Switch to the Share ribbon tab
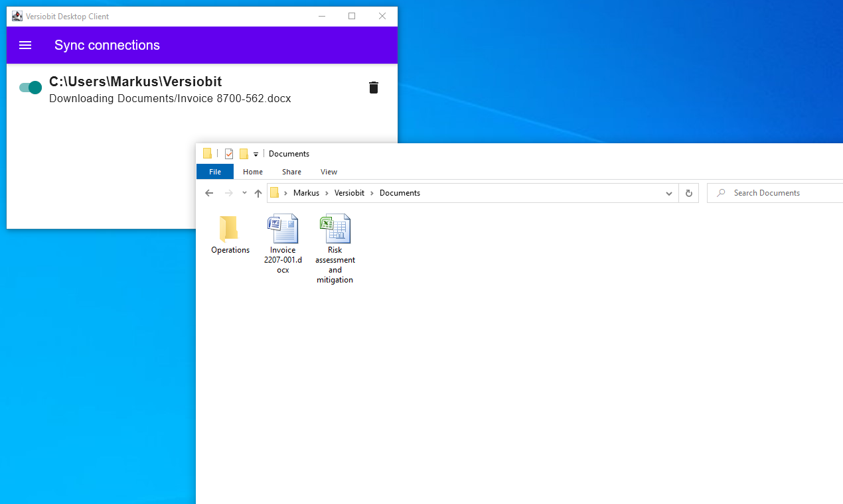Image resolution: width=843 pixels, height=504 pixels. click(291, 172)
